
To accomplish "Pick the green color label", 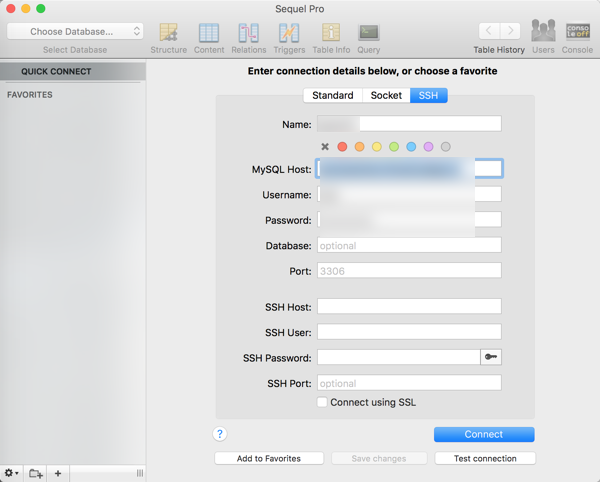I will click(394, 147).
